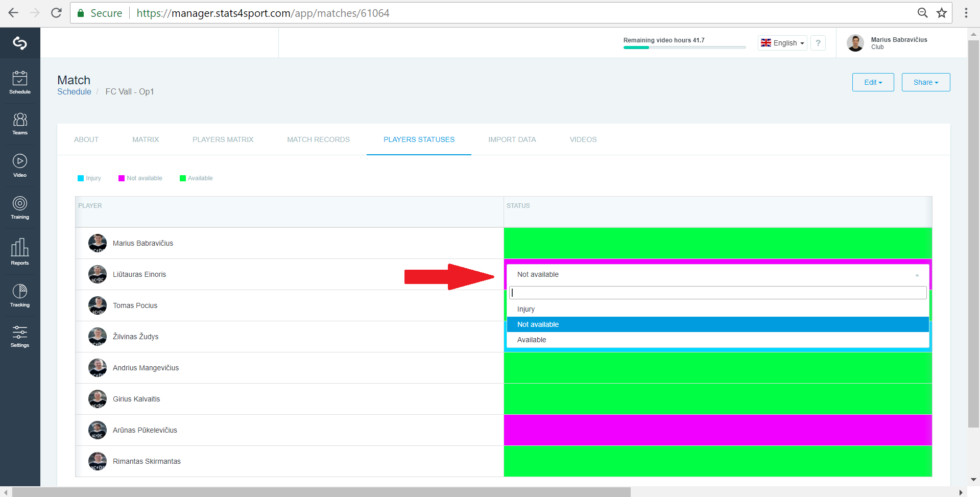Open the Reports sidebar section

click(x=20, y=252)
